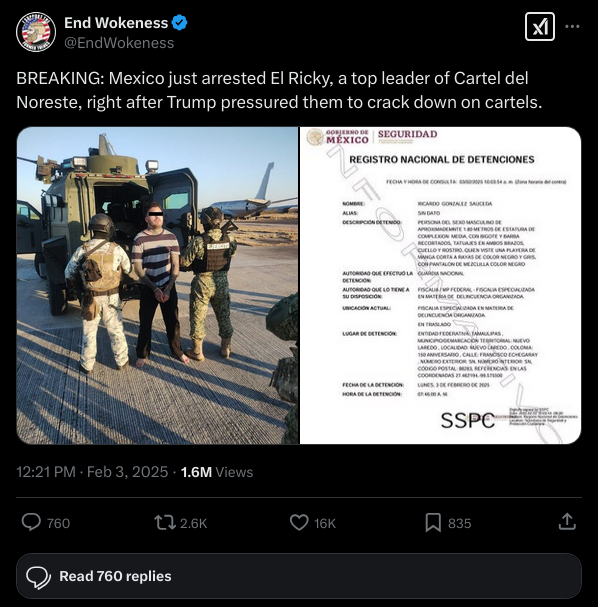Click the 1.6M Views count
This screenshot has width=598, height=607.
(x=217, y=472)
